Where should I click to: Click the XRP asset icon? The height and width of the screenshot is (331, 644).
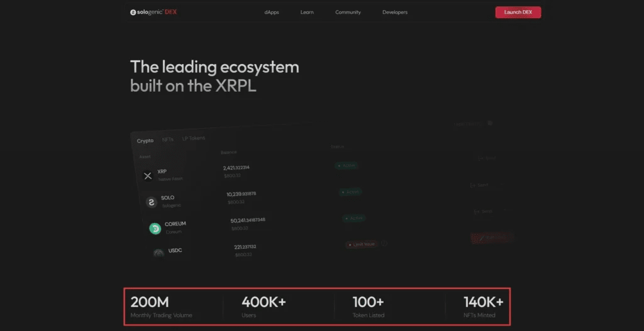click(x=148, y=176)
